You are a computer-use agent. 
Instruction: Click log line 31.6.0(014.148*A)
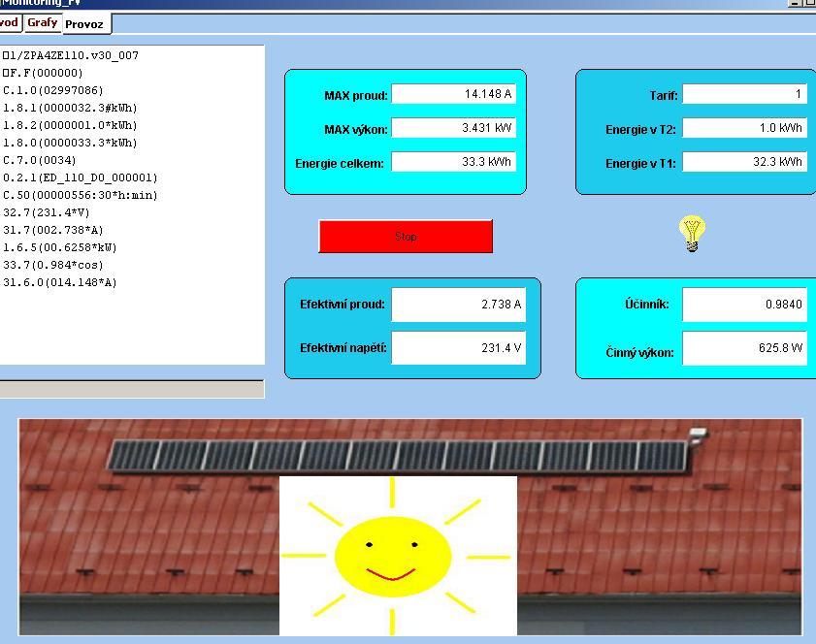pyautogui.click(x=60, y=283)
